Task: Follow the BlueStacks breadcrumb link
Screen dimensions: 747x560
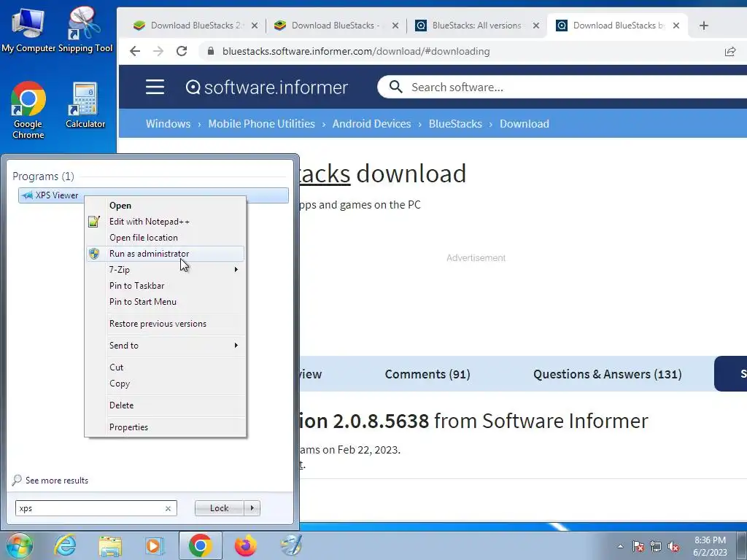Action: [x=455, y=124]
